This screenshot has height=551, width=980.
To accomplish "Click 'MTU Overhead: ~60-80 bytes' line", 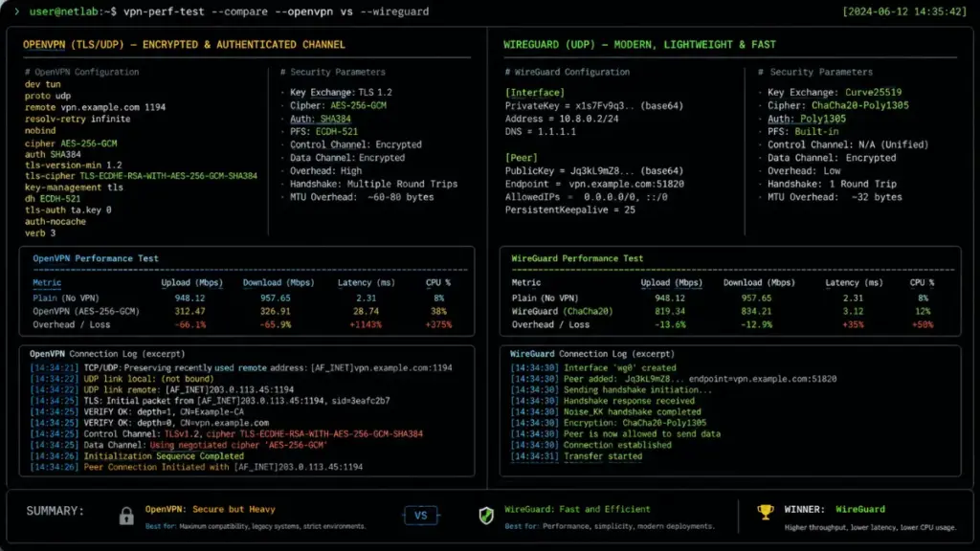I will [361, 197].
